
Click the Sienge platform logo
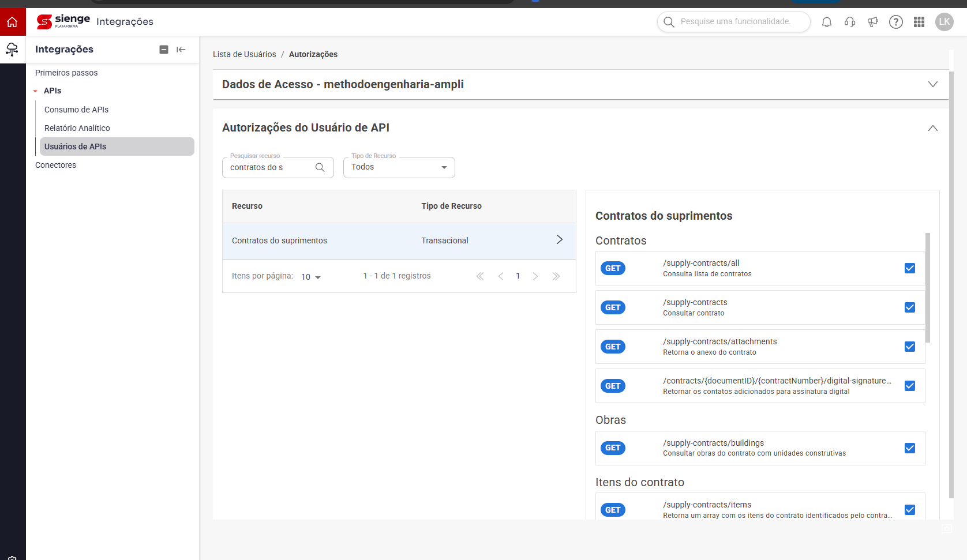[63, 21]
